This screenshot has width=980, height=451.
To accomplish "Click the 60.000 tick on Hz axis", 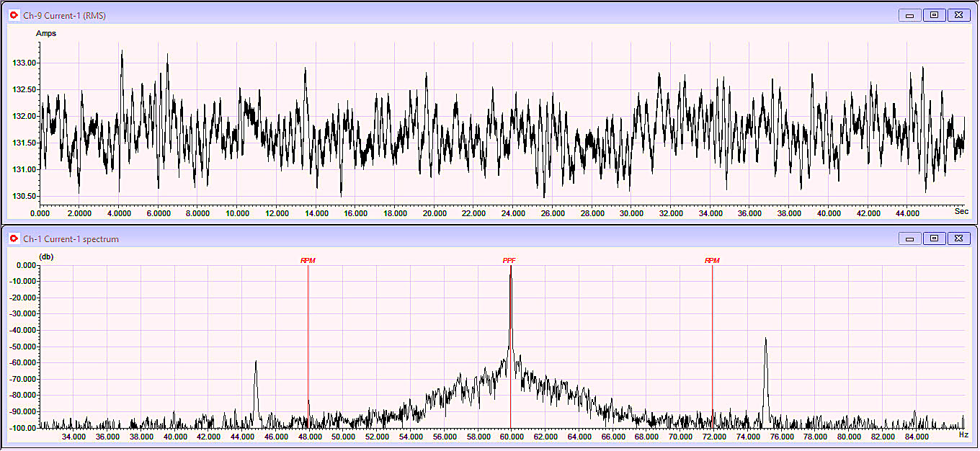I will pos(511,437).
